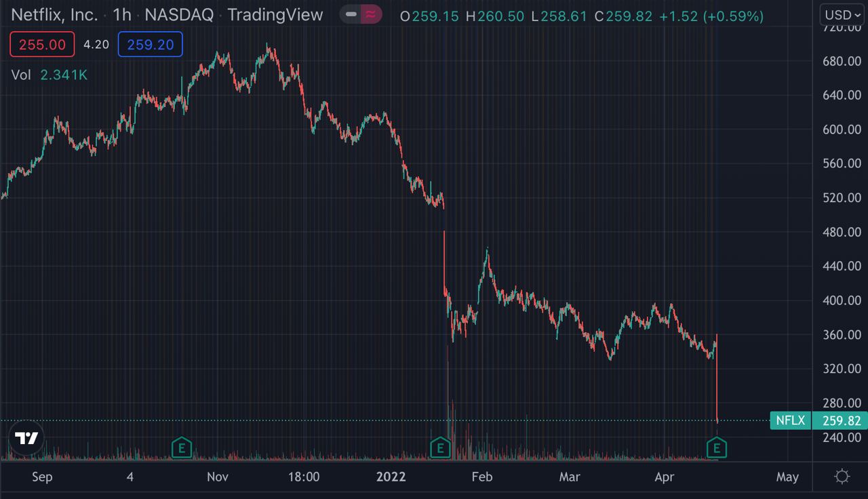The width and height of the screenshot is (868, 499).
Task: Click the earnings E marker in April
Action: coord(717,447)
